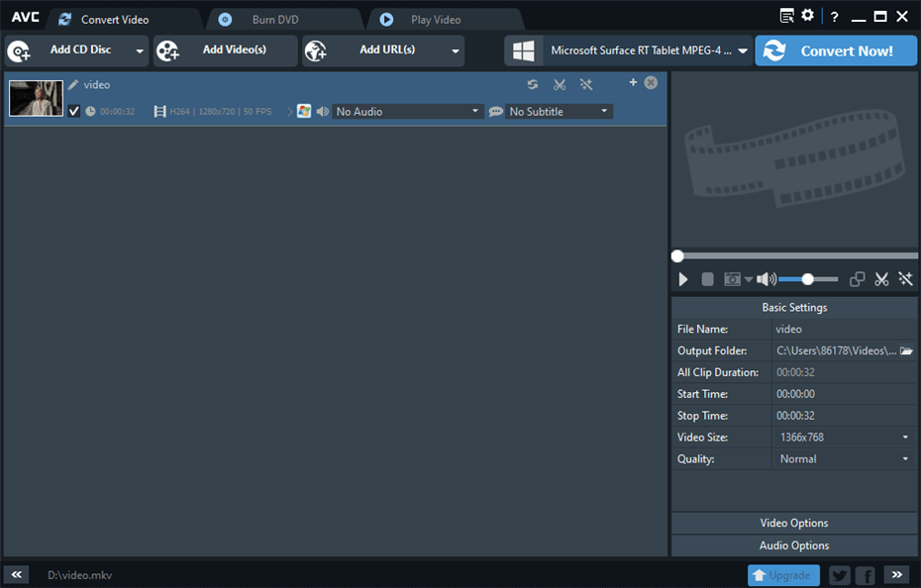Play the preview video
The image size is (921, 588).
(x=683, y=279)
